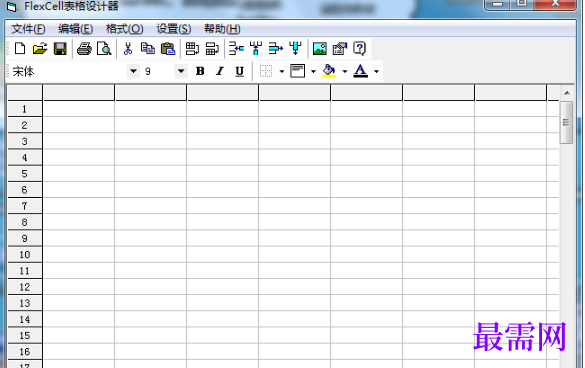Image resolution: width=585 pixels, height=368 pixels.
Task: Open the help icon
Action: tap(359, 49)
